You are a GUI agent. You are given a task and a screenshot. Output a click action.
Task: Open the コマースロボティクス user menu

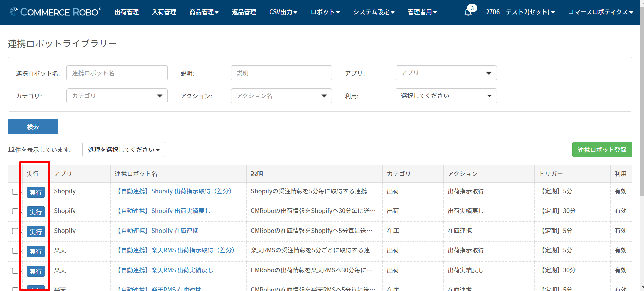pyautogui.click(x=600, y=12)
